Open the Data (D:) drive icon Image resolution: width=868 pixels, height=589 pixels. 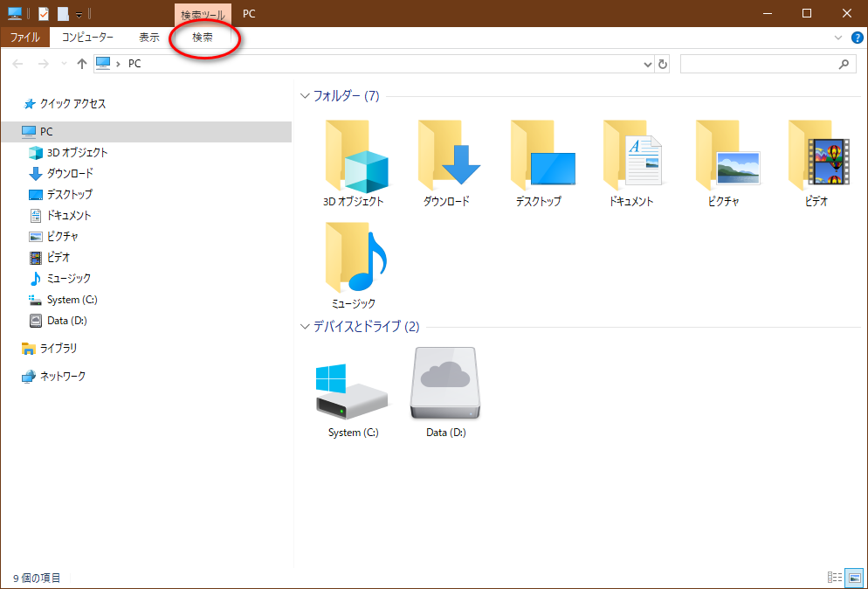(445, 385)
